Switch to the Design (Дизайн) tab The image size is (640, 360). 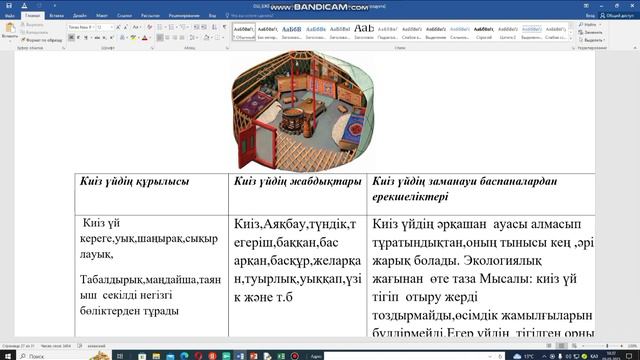pos(80,16)
